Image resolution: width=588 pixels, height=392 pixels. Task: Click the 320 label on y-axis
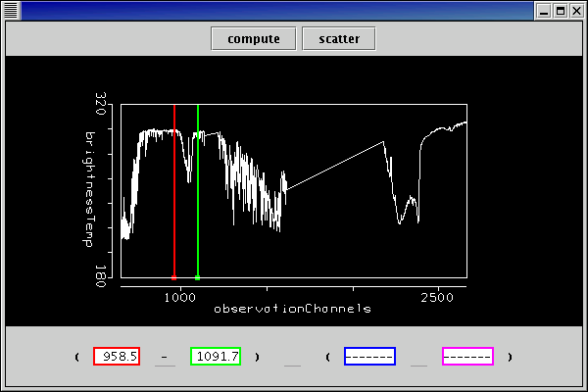(101, 104)
